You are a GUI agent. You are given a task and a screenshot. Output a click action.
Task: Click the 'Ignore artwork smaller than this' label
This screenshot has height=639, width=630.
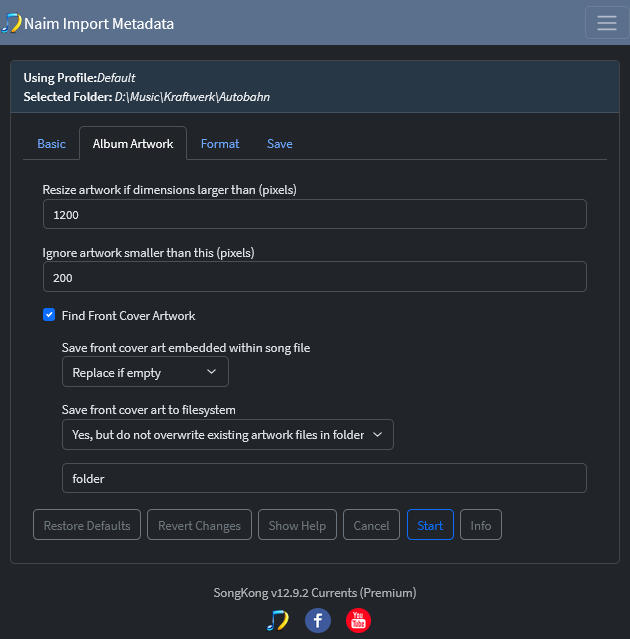(148, 253)
